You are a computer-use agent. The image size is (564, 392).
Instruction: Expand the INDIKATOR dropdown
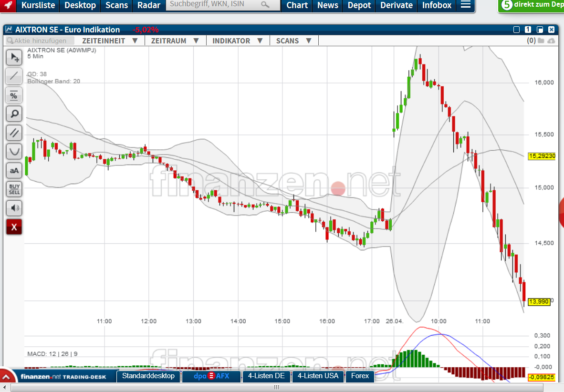(238, 41)
